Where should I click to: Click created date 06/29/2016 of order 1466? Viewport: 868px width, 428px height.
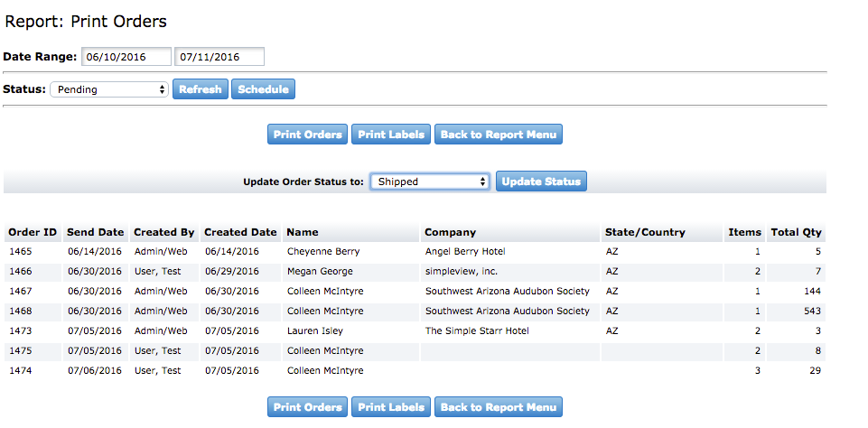pos(232,271)
